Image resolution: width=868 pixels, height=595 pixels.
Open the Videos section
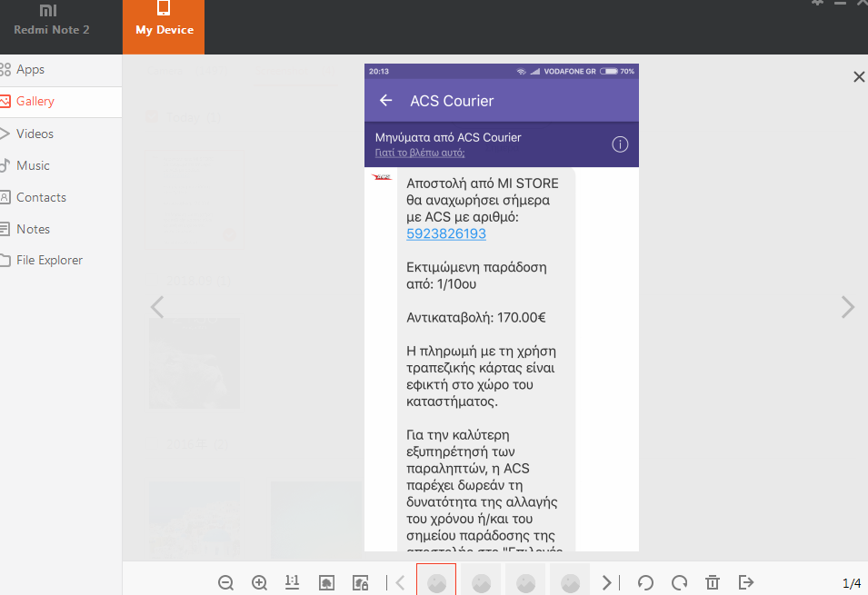click(x=35, y=134)
